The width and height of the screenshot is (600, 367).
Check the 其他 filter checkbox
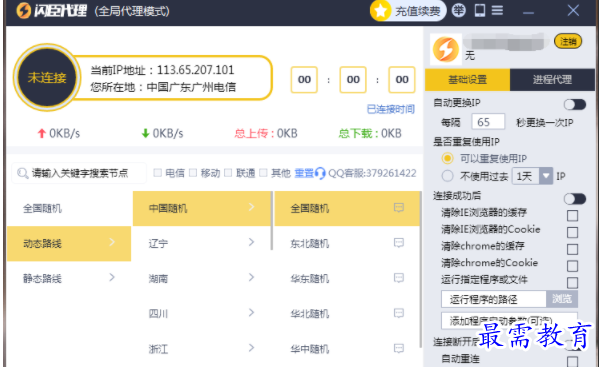click(x=263, y=173)
